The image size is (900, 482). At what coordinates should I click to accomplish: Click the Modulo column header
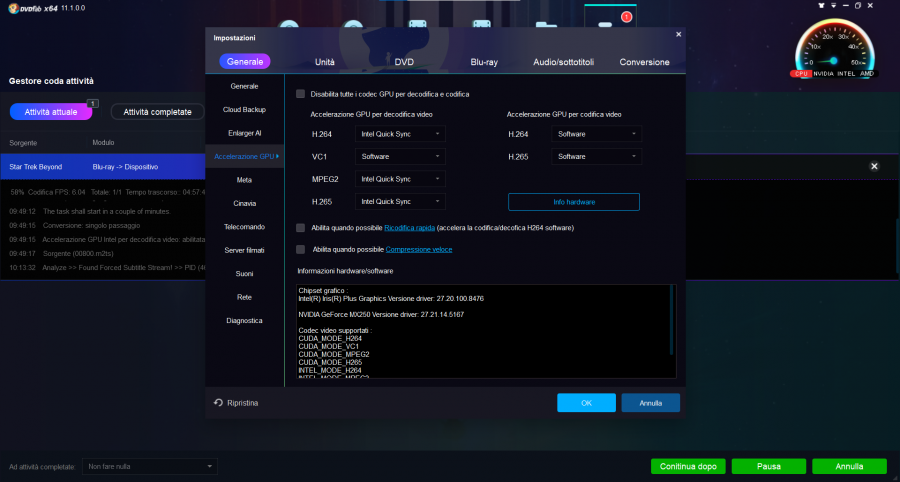point(103,142)
